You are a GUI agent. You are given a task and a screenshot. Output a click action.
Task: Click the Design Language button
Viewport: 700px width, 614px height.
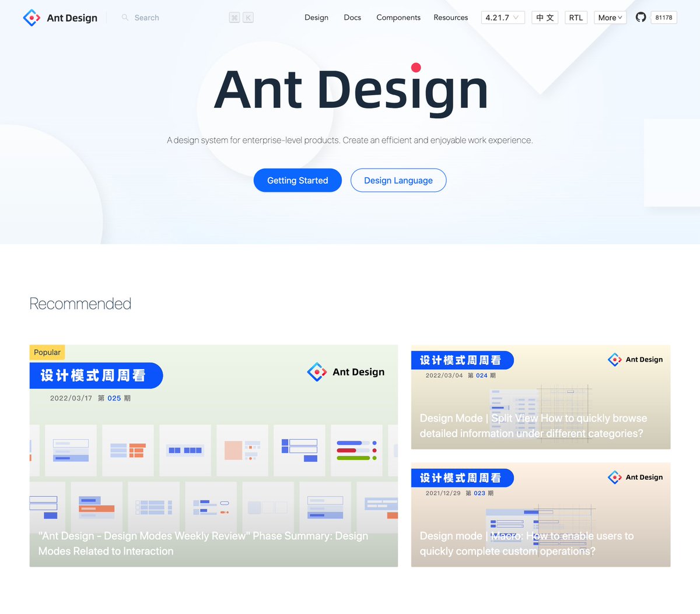tap(398, 180)
